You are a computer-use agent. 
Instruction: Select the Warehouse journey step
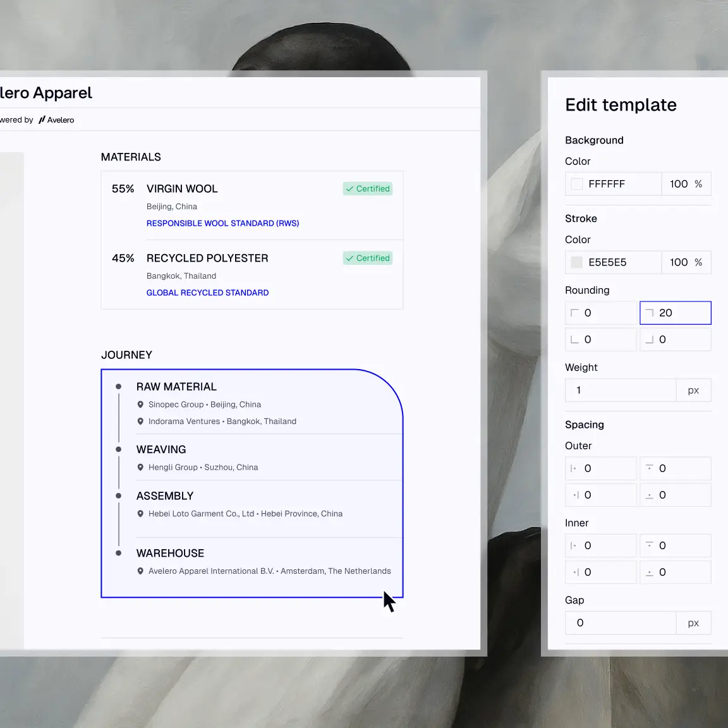[170, 554]
